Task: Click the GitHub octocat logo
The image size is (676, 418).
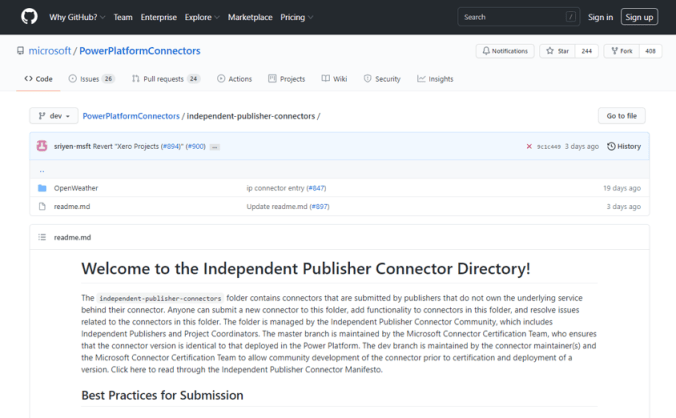Action: coord(29,17)
